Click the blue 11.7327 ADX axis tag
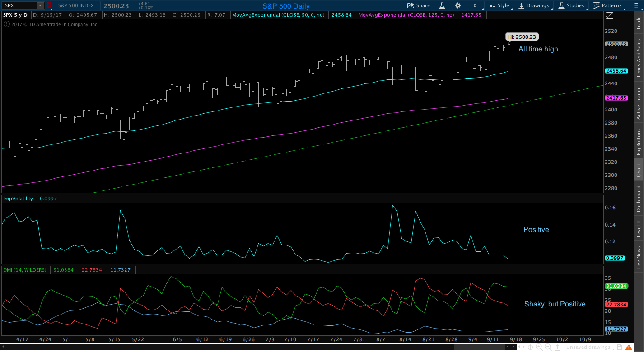Screen dimensions: 644x352 pyautogui.click(x=616, y=329)
